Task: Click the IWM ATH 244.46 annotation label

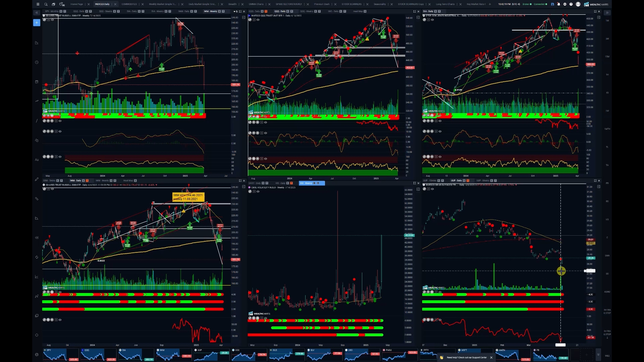Action: [x=188, y=197]
